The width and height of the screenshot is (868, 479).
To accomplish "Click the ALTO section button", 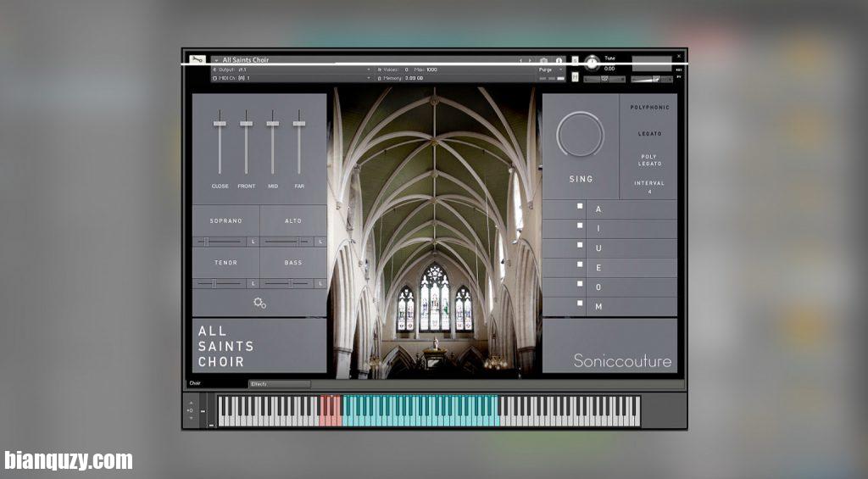I will pos(292,221).
